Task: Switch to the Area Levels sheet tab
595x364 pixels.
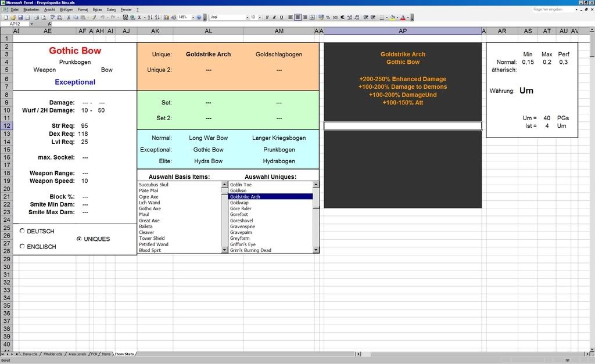Action: coord(77,354)
